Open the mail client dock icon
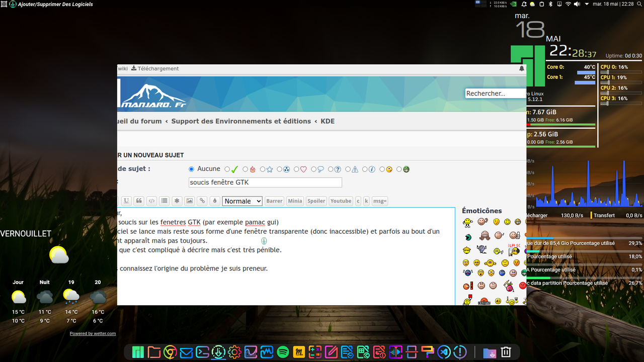 point(186,352)
